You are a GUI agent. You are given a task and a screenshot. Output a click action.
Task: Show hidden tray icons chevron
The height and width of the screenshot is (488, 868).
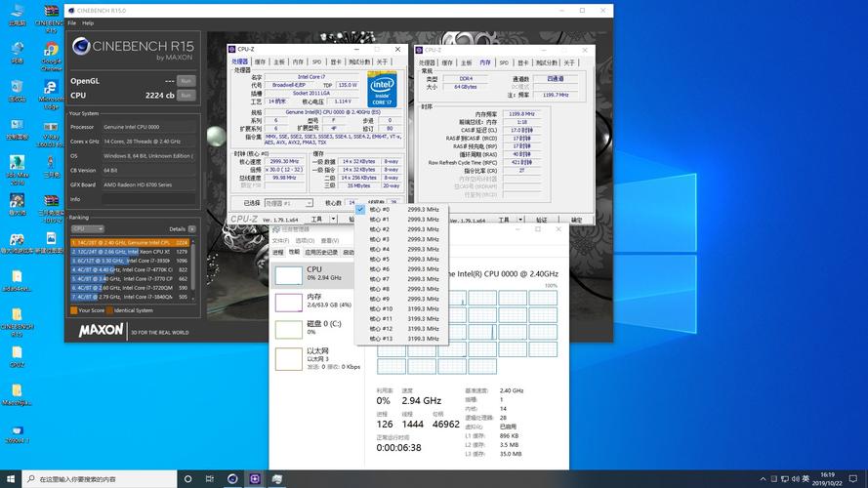[x=763, y=478]
